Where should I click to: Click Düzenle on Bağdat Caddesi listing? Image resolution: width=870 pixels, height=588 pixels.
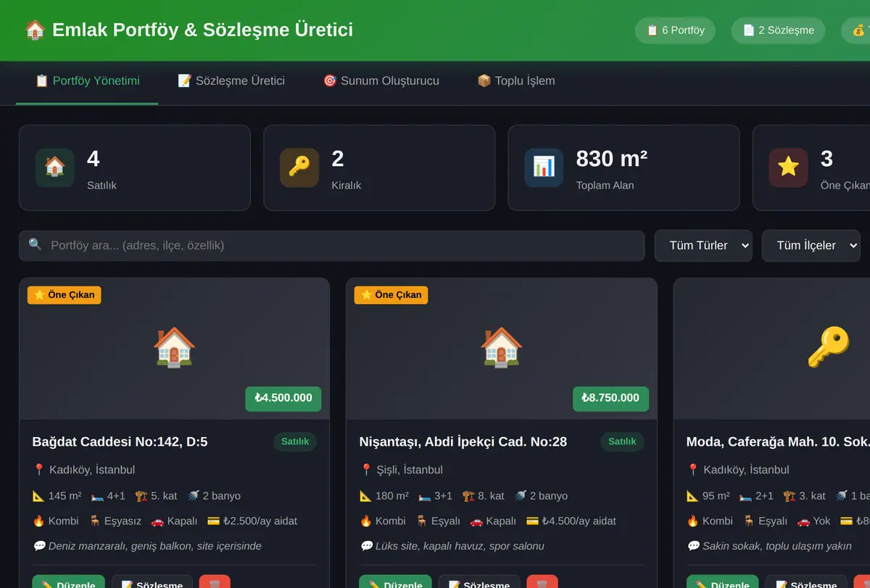[x=69, y=582]
